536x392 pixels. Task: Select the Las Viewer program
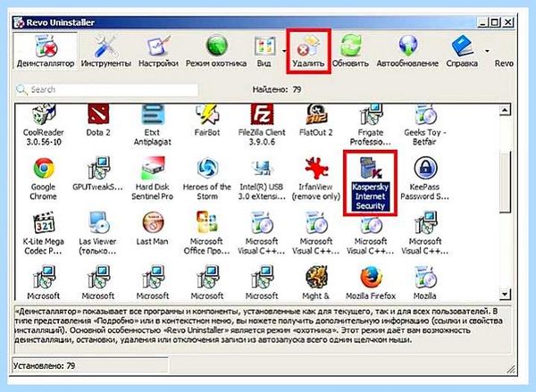tap(98, 234)
